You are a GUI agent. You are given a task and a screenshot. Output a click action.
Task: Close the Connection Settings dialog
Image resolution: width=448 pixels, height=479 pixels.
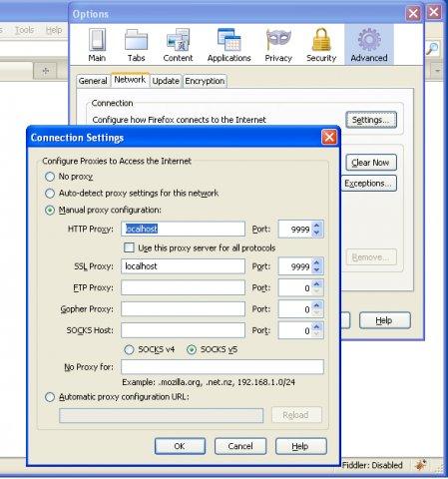(329, 137)
